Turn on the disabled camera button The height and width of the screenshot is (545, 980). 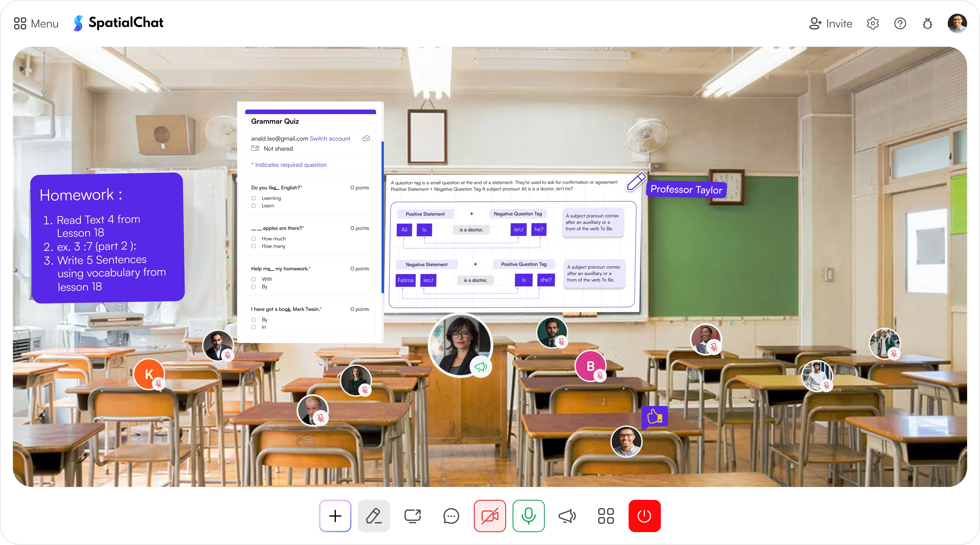coord(490,516)
